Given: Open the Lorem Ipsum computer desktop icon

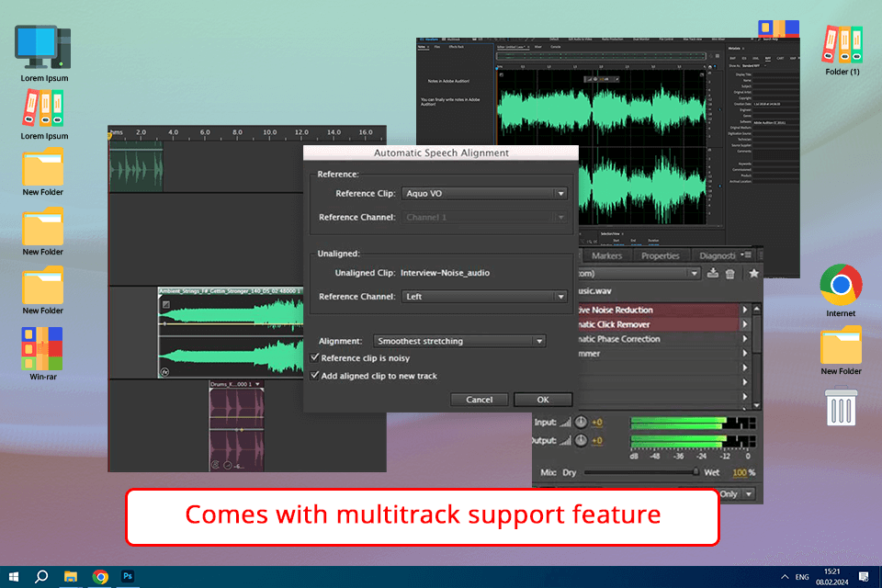Looking at the screenshot, I should tap(43, 48).
